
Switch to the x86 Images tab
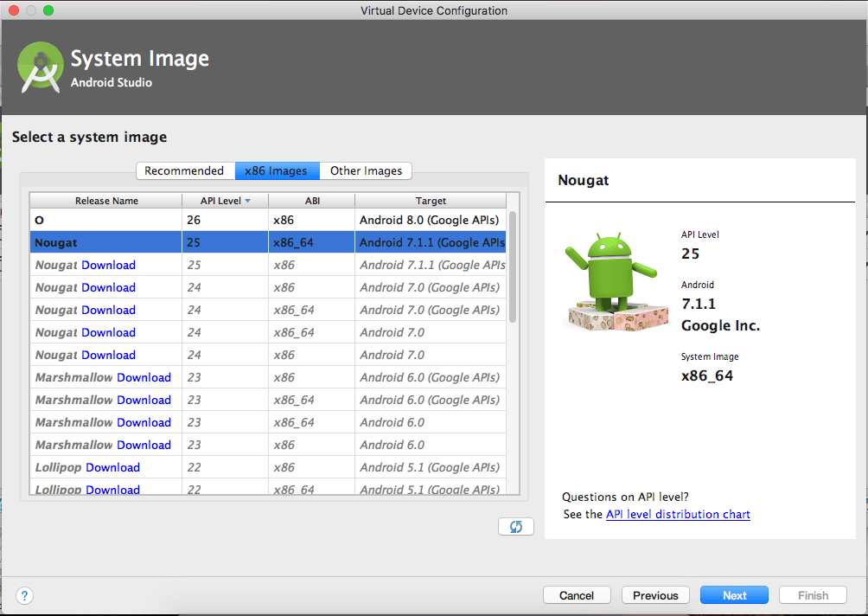pyautogui.click(x=277, y=170)
